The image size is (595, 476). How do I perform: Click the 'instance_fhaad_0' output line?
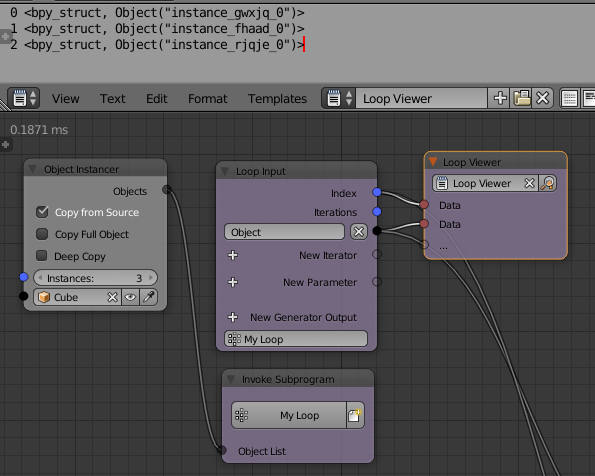[x=157, y=29]
